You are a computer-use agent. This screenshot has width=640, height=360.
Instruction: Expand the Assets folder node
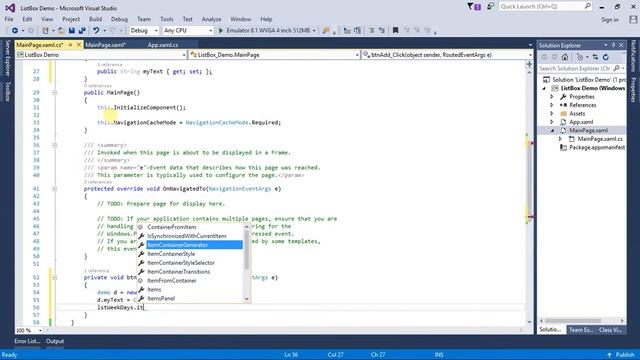click(552, 113)
